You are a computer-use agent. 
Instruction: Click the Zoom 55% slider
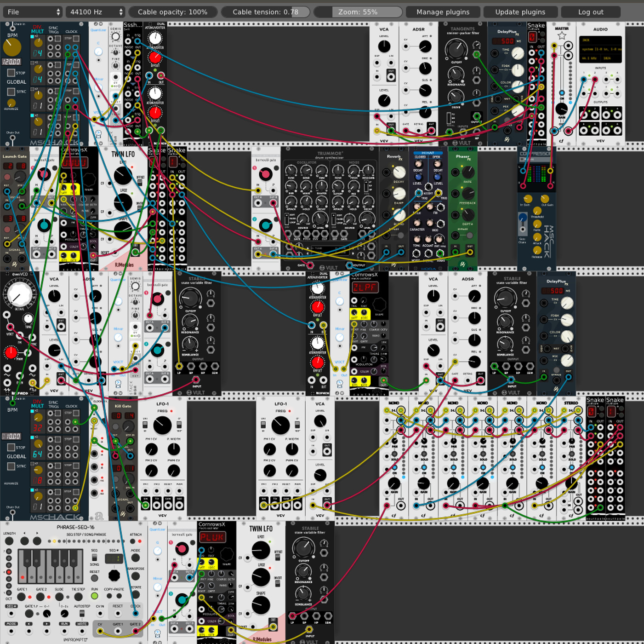[x=358, y=12]
